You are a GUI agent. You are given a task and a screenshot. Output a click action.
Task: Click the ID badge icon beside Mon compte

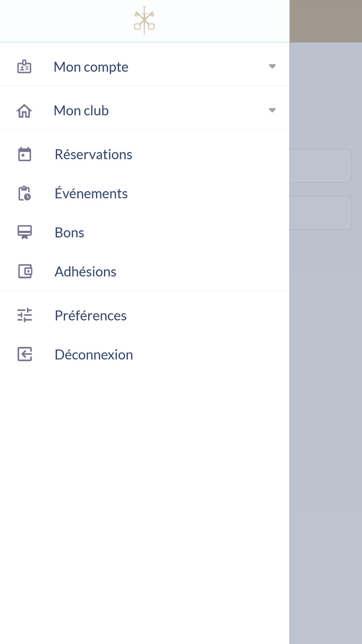[24, 67]
